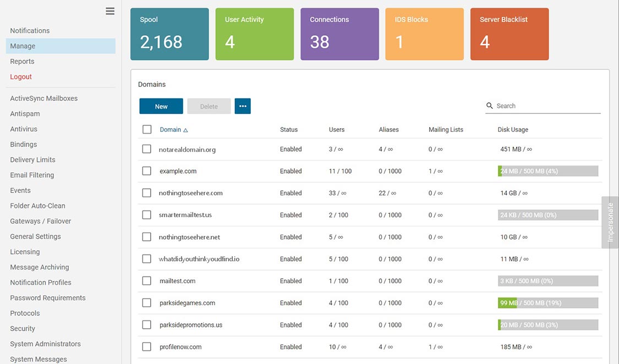Open ActiveSync Mailboxes settings
Image resolution: width=619 pixels, height=364 pixels.
[x=44, y=98]
